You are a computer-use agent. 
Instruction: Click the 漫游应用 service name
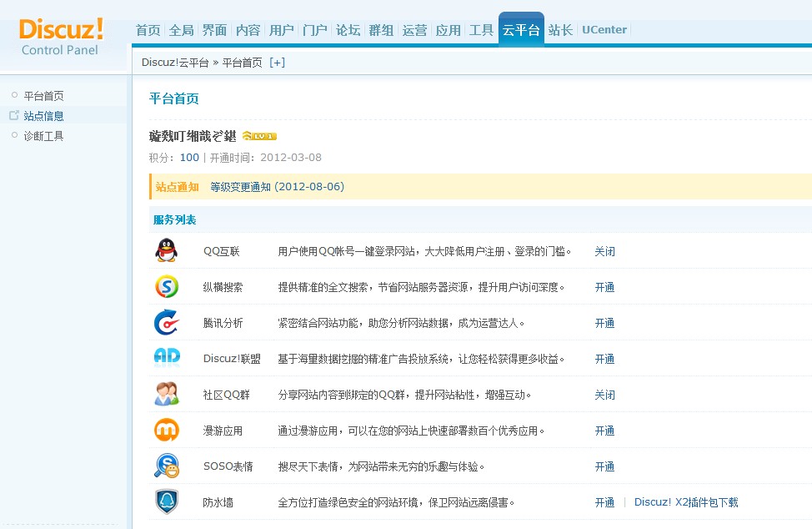(223, 431)
